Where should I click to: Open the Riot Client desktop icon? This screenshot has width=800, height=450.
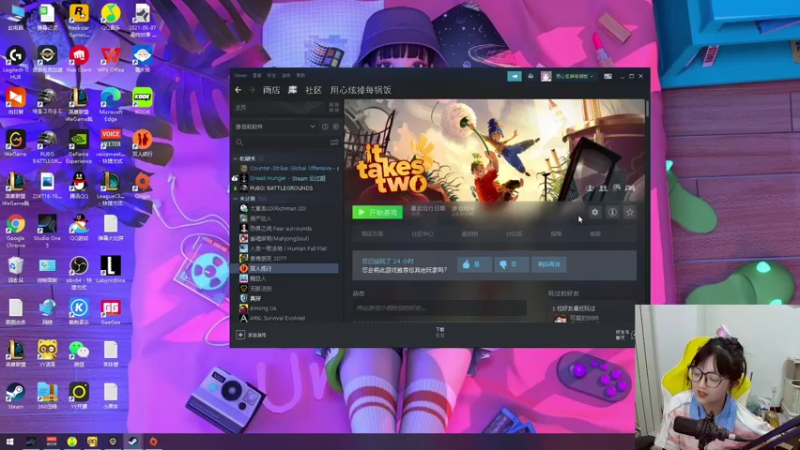coord(79,59)
